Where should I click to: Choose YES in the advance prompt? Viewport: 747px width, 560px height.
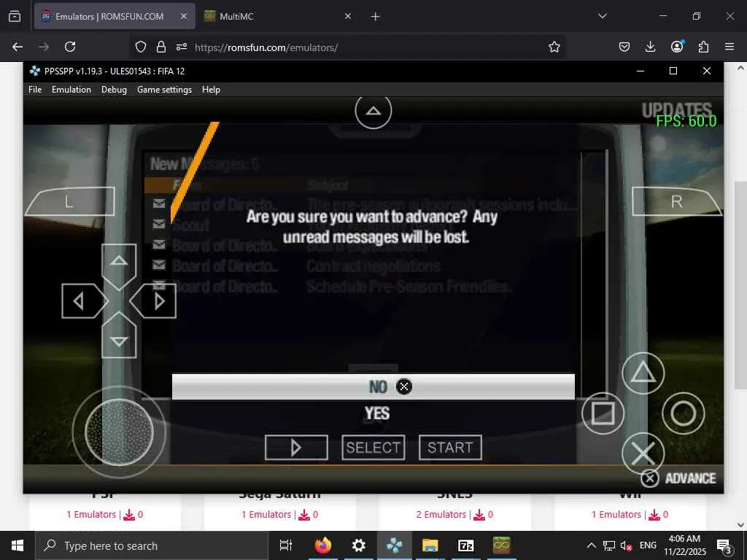377,413
